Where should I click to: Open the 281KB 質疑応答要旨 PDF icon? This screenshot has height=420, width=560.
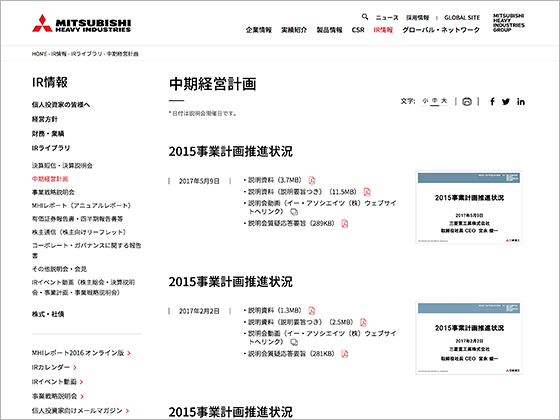point(345,354)
